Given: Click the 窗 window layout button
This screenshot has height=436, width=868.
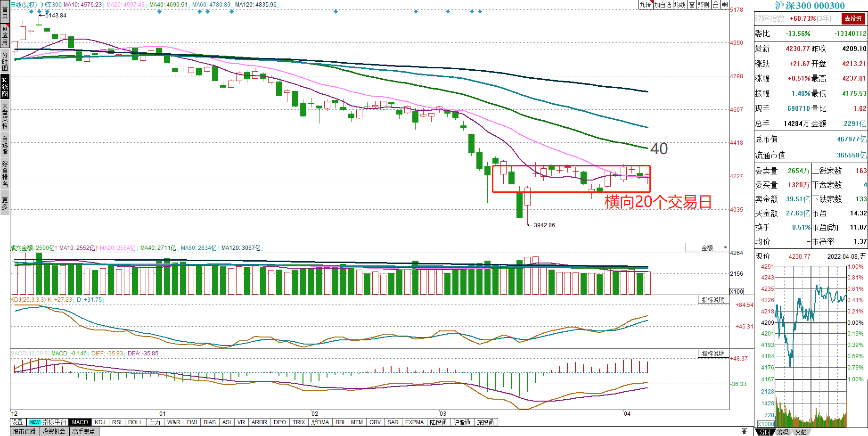Looking at the screenshot, I should (x=692, y=5).
